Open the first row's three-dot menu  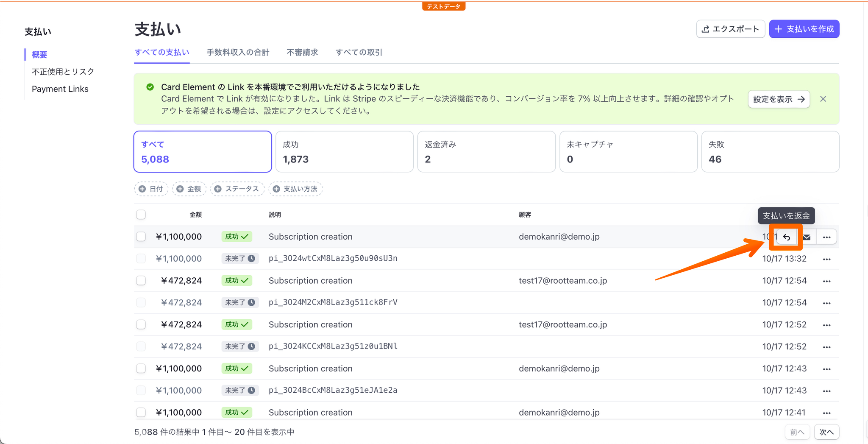tap(826, 237)
